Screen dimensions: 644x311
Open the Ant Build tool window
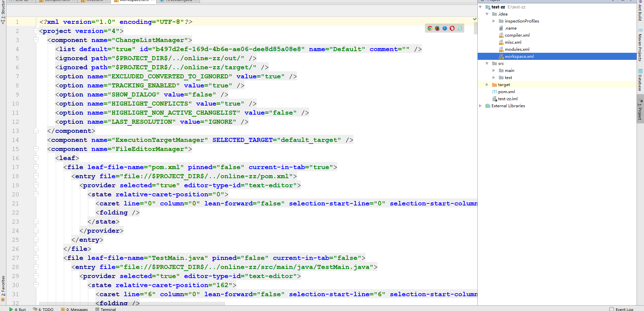pos(640,11)
